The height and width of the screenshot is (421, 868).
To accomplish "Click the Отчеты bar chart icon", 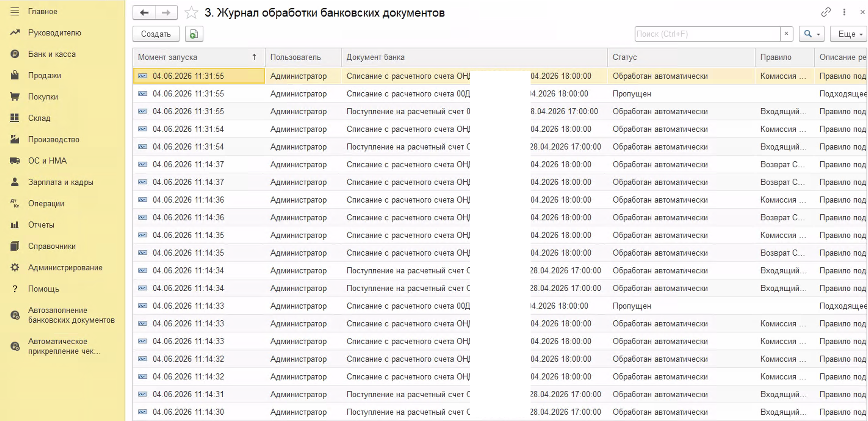I will tap(14, 225).
